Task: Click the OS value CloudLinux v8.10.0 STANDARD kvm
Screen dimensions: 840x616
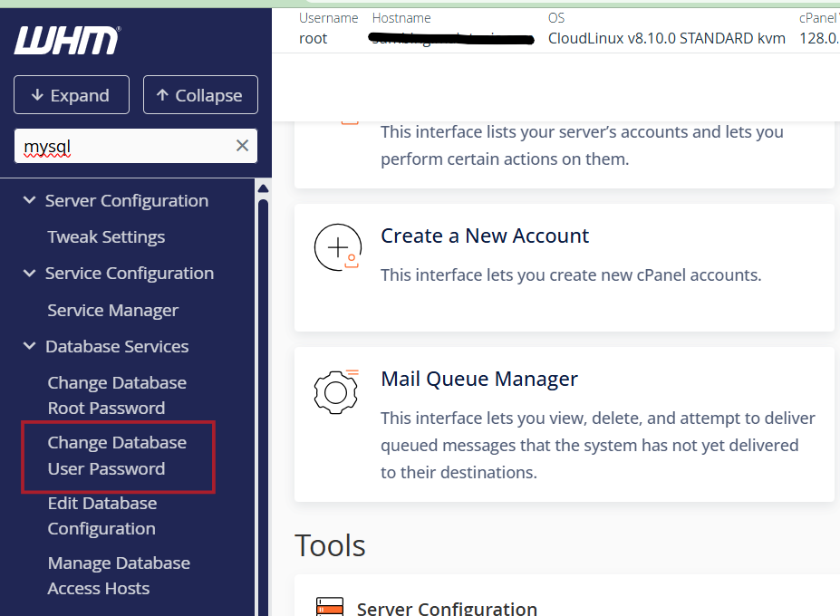Action: (666, 39)
